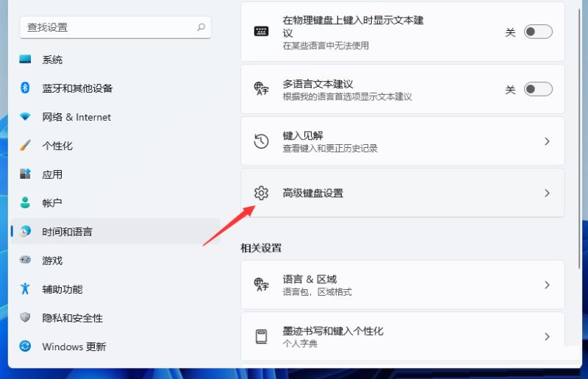588x379 pixels.
Task: Open the 系统 settings category
Action: (115, 60)
